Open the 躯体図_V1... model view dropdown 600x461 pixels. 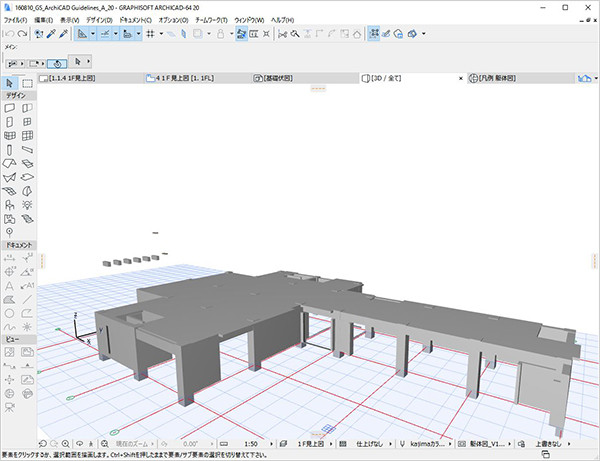pyautogui.click(x=509, y=444)
